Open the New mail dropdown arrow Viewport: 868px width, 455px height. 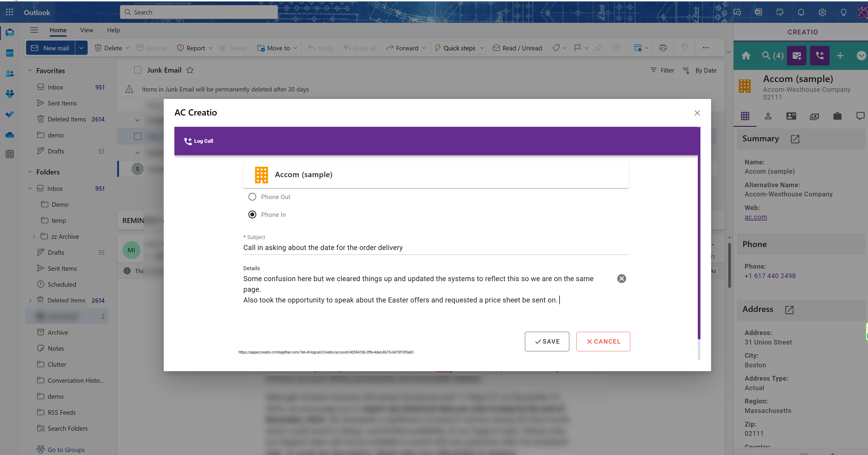81,48
